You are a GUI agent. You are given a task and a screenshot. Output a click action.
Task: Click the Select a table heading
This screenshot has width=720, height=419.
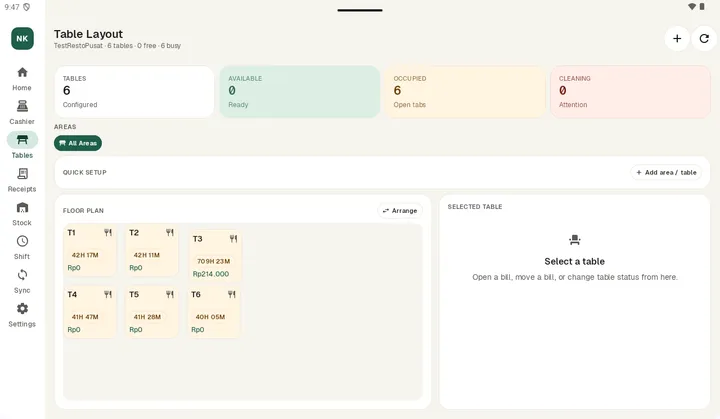pos(574,261)
